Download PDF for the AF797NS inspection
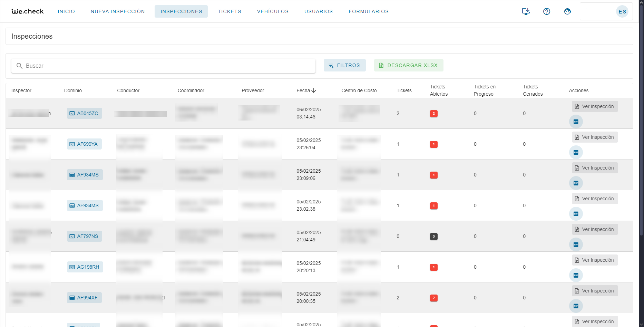The width and height of the screenshot is (644, 327). tap(576, 244)
